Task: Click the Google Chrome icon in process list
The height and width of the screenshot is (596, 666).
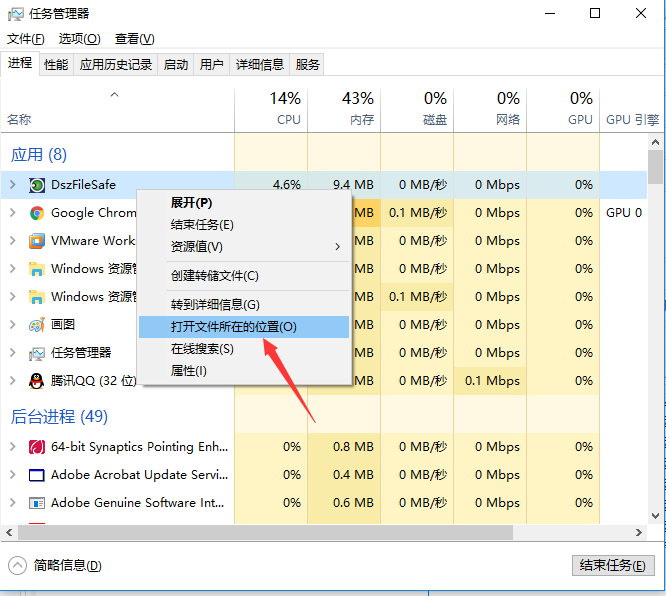Action: pos(37,213)
